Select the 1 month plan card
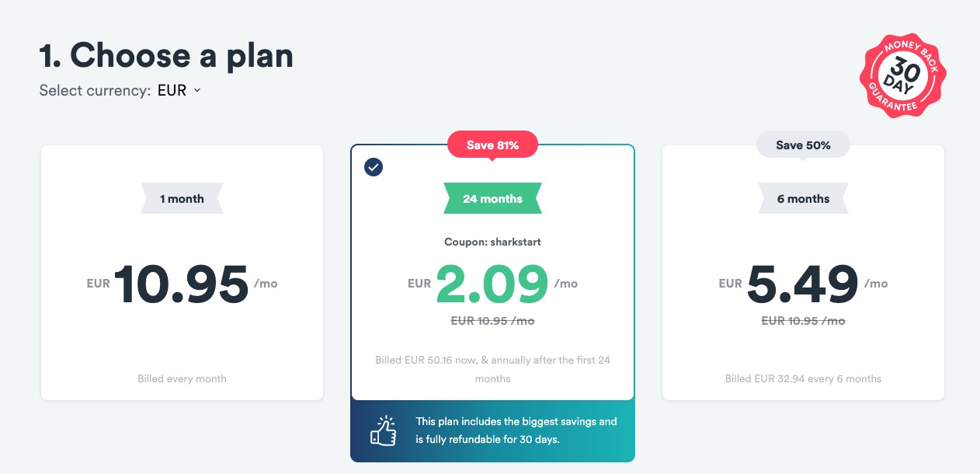Viewport: 980px width, 474px height. (182, 272)
